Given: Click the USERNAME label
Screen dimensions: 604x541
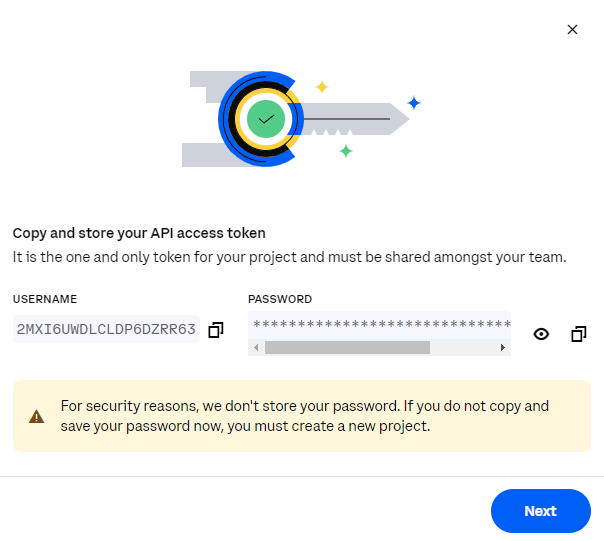Looking at the screenshot, I should pos(45,299).
